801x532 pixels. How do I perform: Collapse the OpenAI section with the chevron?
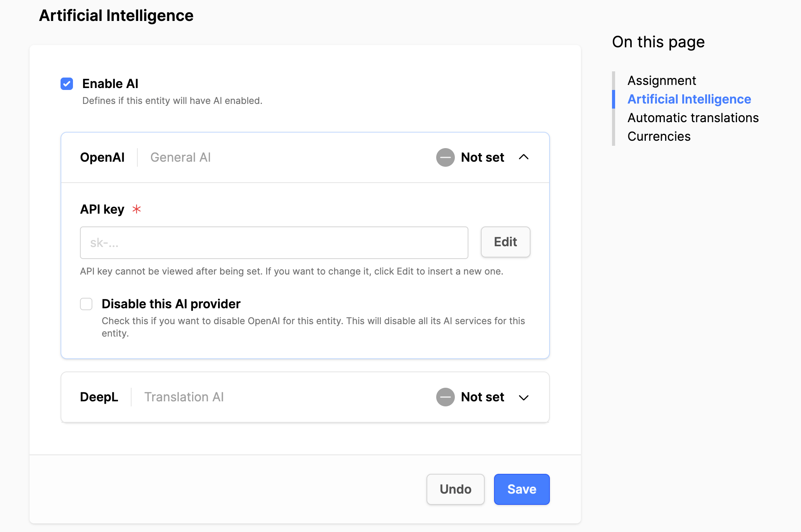[x=524, y=157]
